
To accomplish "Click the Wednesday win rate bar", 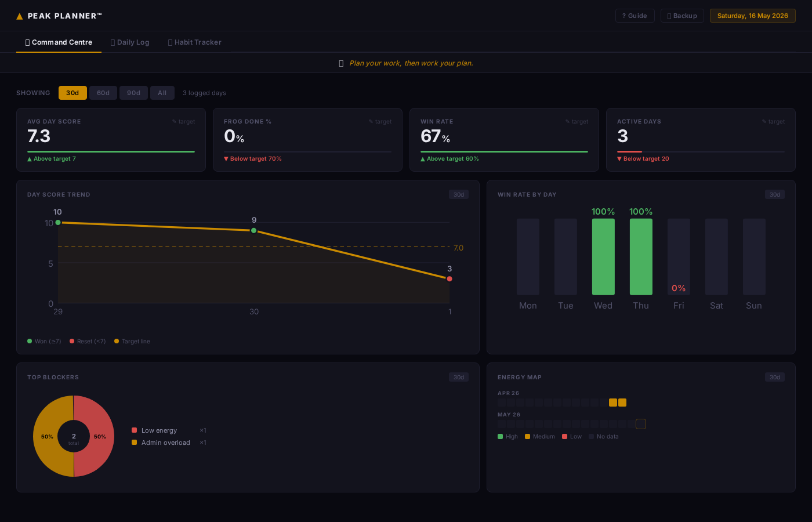I will [x=603, y=257].
